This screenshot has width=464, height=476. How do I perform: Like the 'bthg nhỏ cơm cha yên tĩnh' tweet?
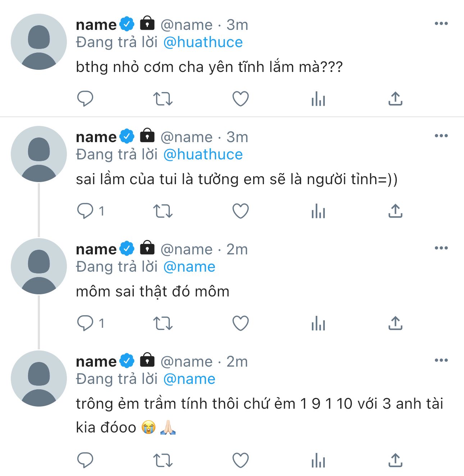click(x=241, y=99)
